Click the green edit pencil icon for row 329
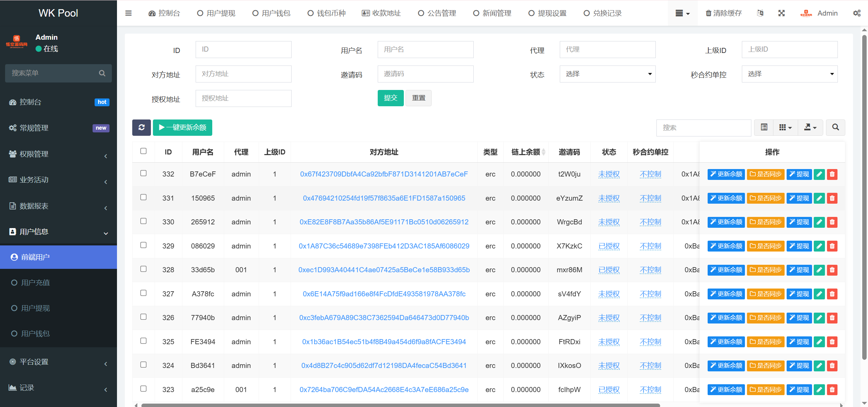 tap(819, 246)
